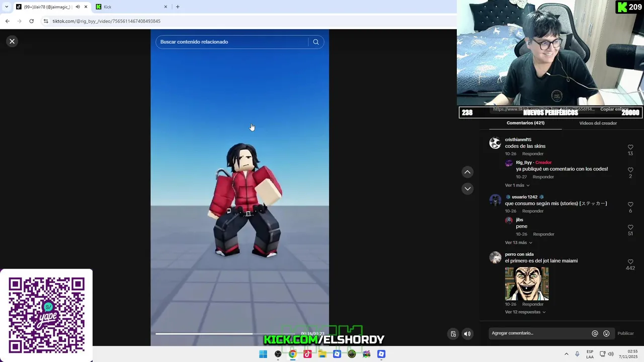Go forward in browser history
The height and width of the screenshot is (362, 644).
(19, 21)
